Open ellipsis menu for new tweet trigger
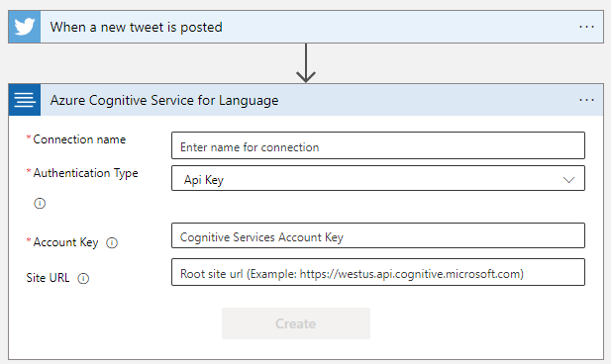This screenshot has width=611, height=364. [x=586, y=27]
